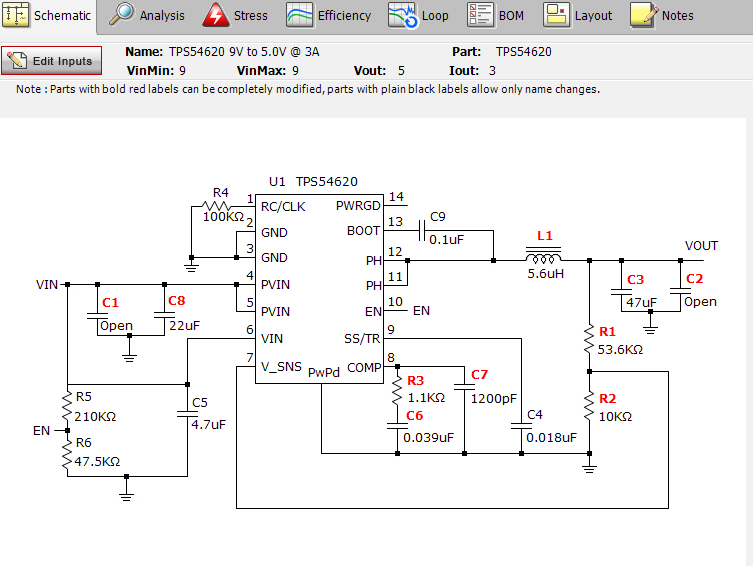The width and height of the screenshot is (753, 566).
Task: Open the BOM tab
Action: tap(495, 16)
